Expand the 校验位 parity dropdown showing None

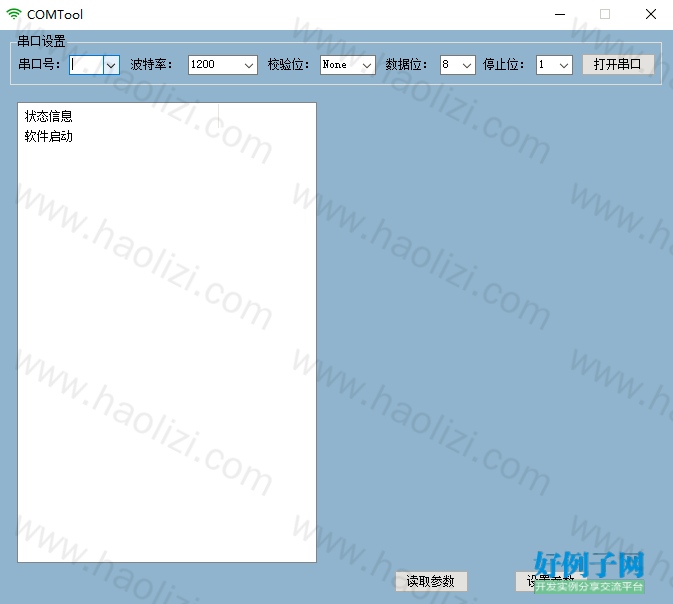(348, 65)
